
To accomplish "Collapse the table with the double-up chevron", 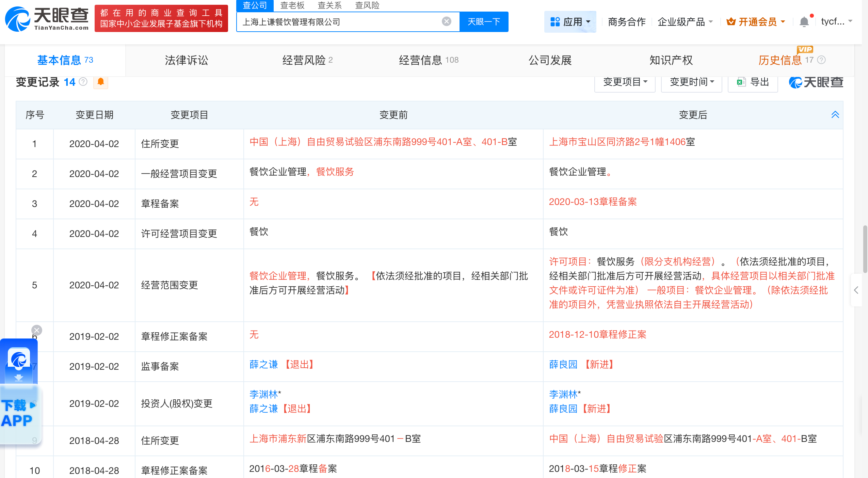I will (836, 115).
